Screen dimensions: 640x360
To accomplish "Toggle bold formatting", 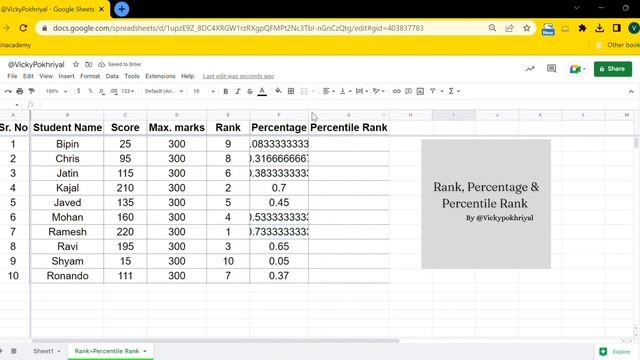I will click(226, 91).
